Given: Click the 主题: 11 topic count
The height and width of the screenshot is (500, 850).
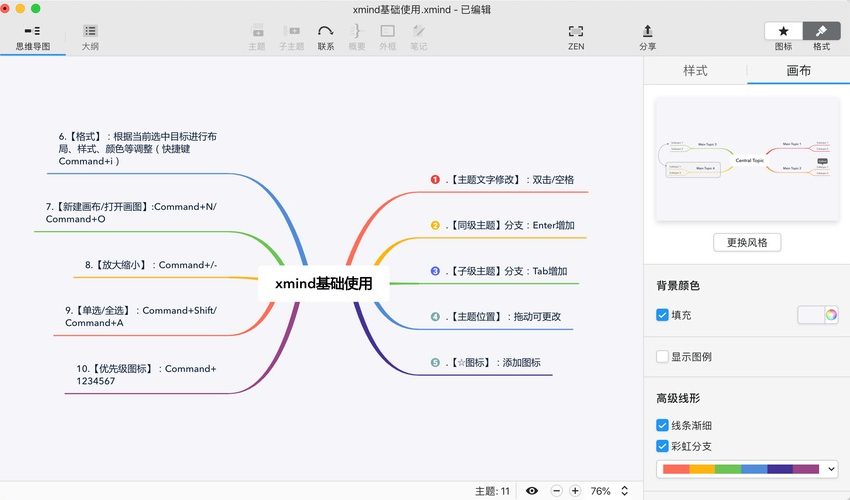Looking at the screenshot, I should [x=492, y=491].
